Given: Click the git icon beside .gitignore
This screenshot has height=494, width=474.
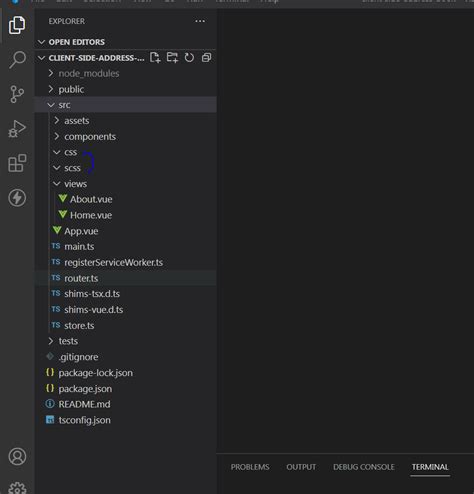Looking at the screenshot, I should pyautogui.click(x=50, y=356).
